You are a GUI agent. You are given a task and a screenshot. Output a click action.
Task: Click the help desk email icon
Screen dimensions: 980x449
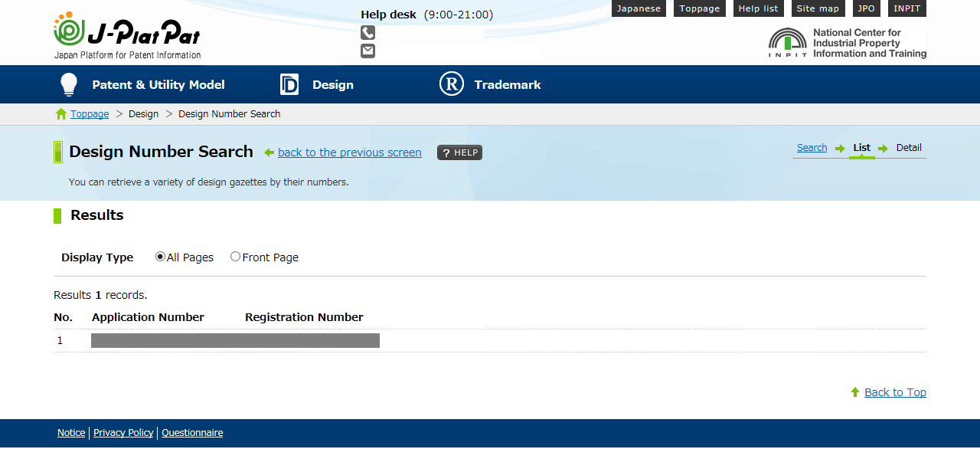point(368,51)
